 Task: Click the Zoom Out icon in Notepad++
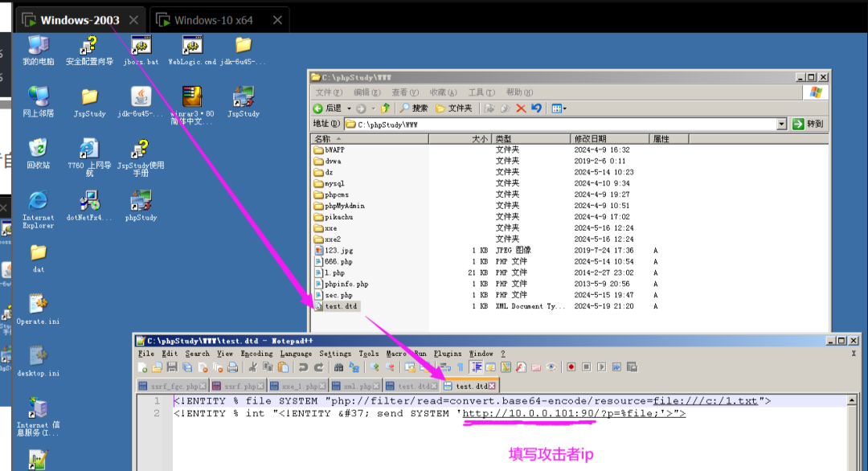tap(391, 367)
